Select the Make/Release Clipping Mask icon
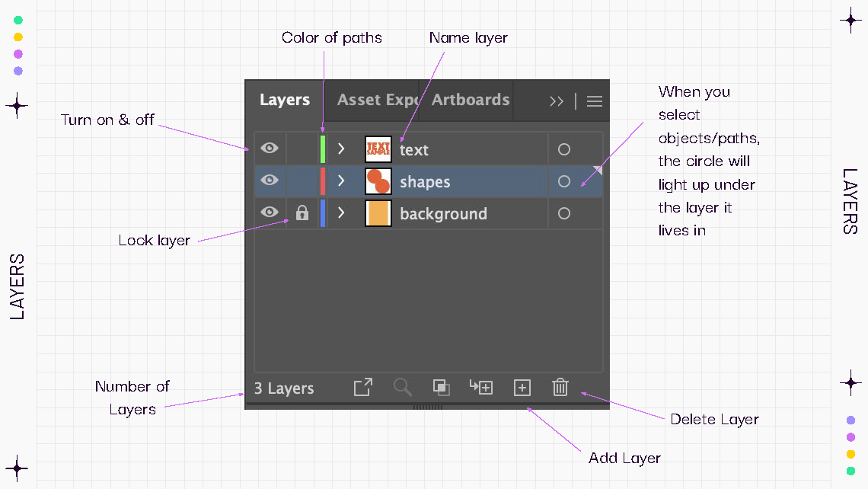868x489 pixels. pos(441,388)
